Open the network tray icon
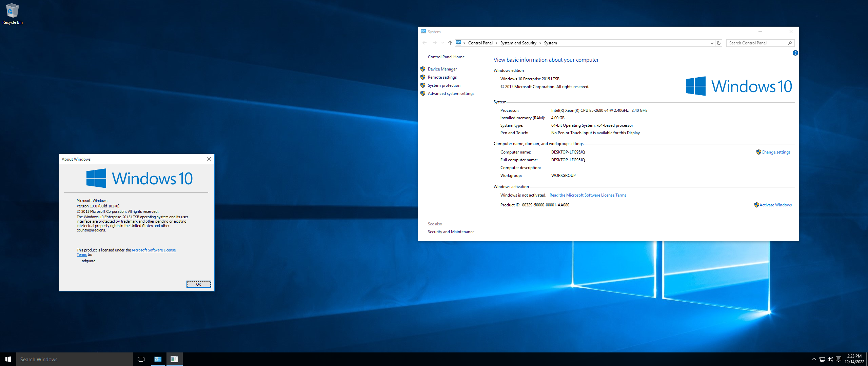Screen dimensions: 868x366 click(822, 359)
